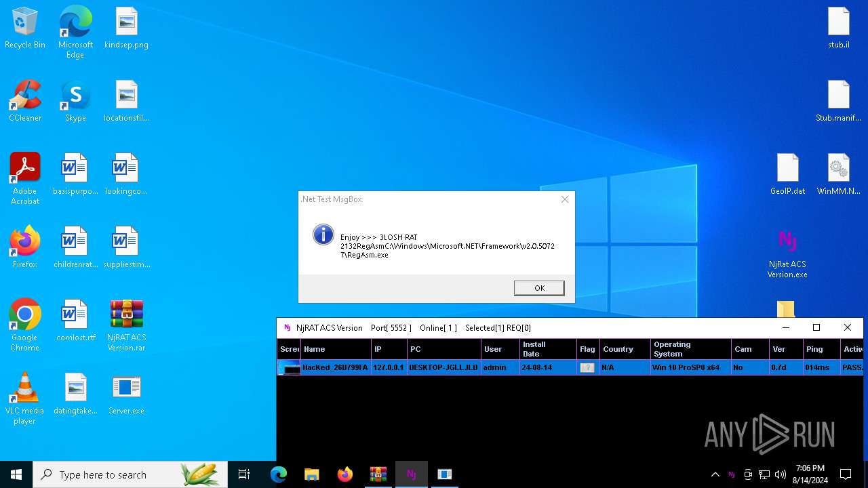Click the taskbar search box
This screenshot has width=868, height=488.
[131, 474]
